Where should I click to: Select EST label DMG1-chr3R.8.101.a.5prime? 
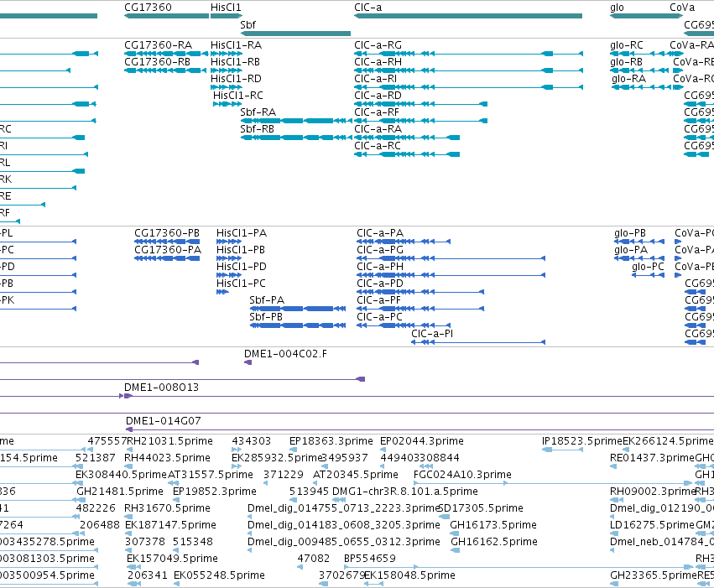click(405, 492)
